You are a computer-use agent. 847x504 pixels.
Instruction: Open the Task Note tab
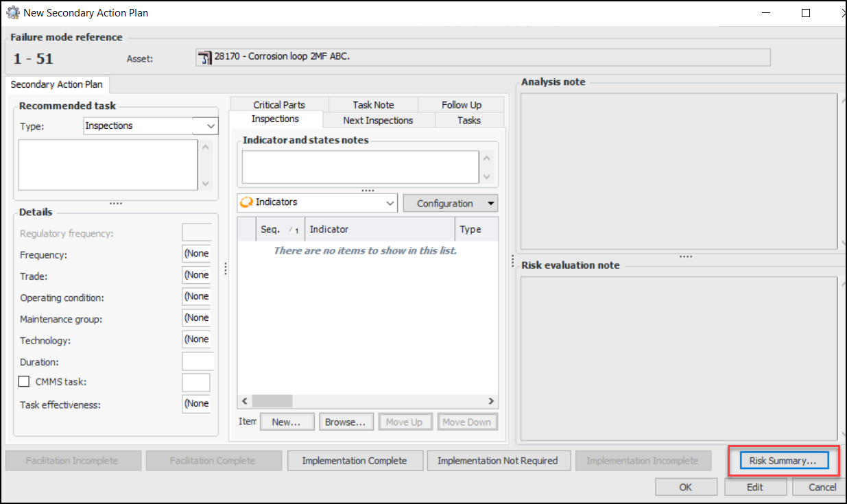(x=373, y=105)
